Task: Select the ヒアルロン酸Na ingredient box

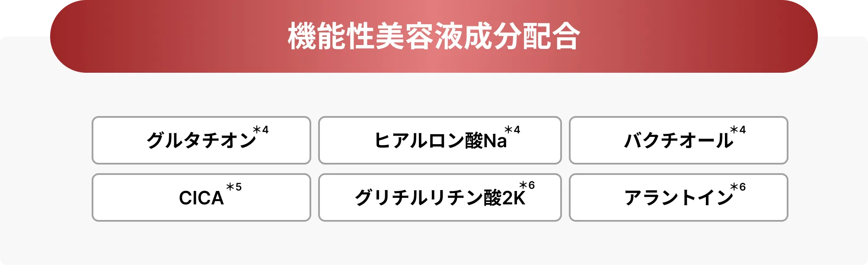Action: point(440,140)
